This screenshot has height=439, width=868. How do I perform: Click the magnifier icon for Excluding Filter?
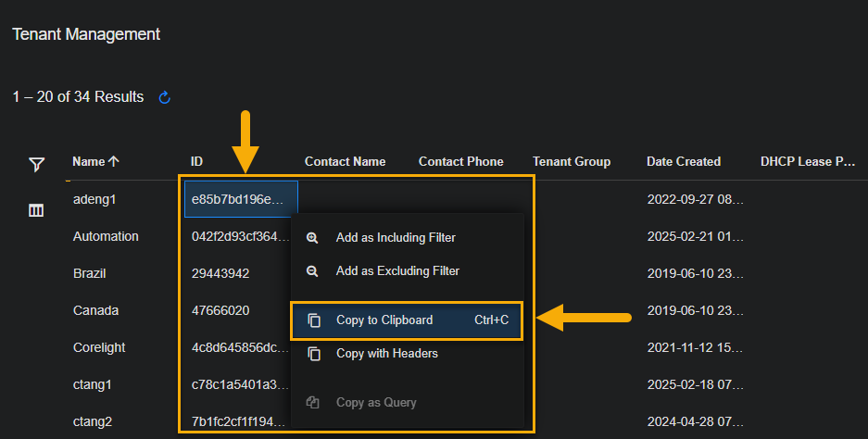(x=313, y=271)
